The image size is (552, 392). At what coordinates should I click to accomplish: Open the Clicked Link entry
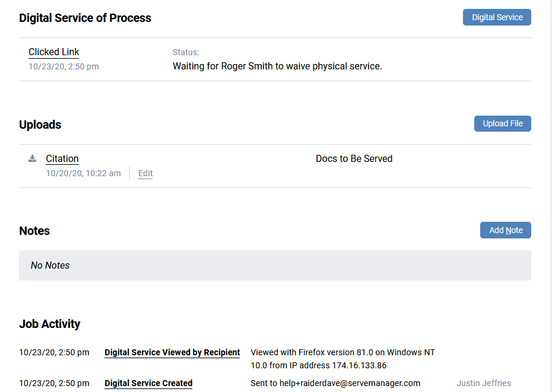(x=53, y=52)
